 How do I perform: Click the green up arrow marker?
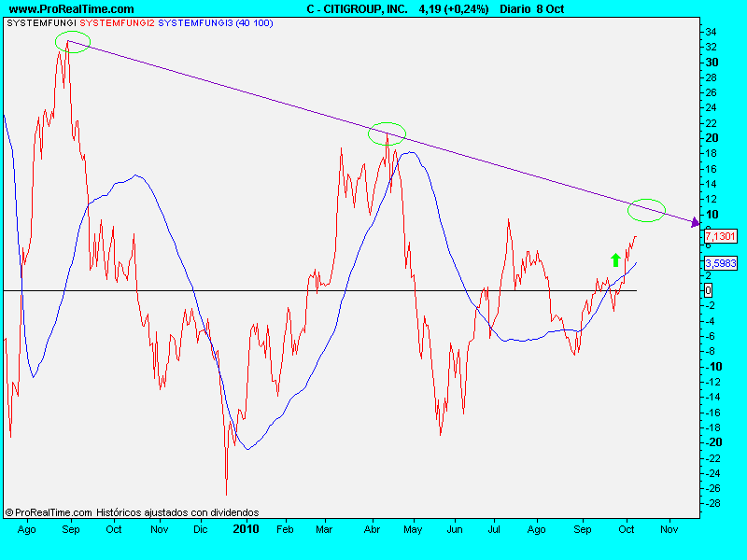615,260
